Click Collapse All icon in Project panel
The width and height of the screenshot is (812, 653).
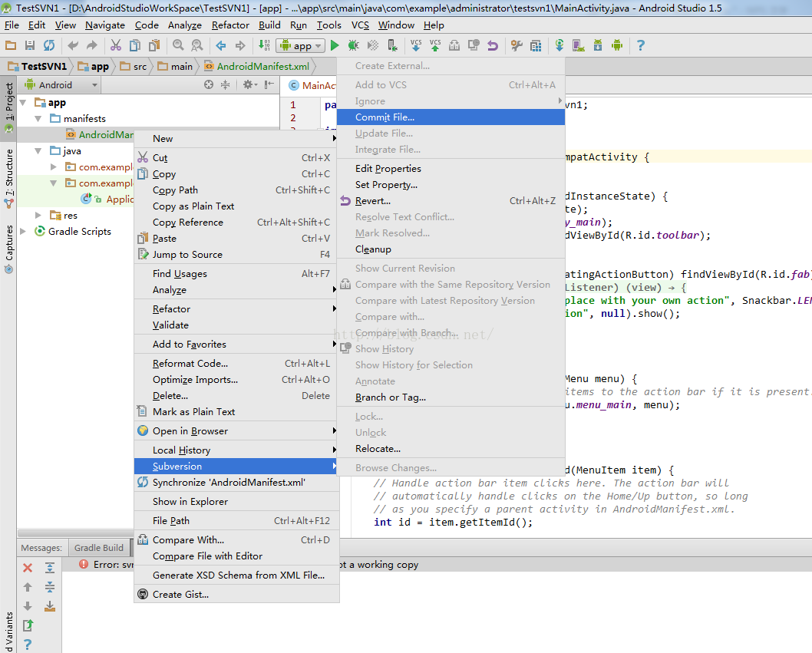click(x=226, y=85)
